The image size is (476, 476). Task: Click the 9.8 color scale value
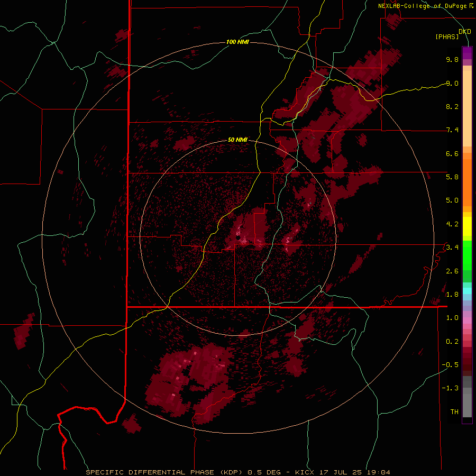tap(452, 59)
